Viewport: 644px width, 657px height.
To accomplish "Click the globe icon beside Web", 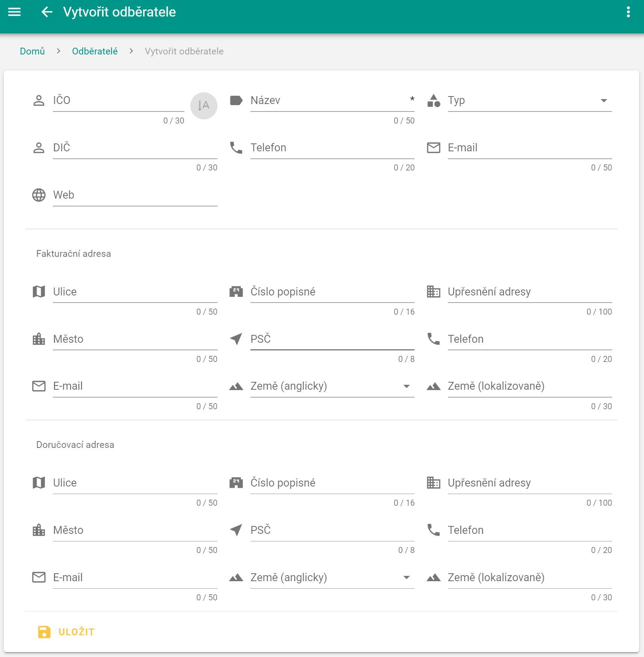I will coord(39,195).
